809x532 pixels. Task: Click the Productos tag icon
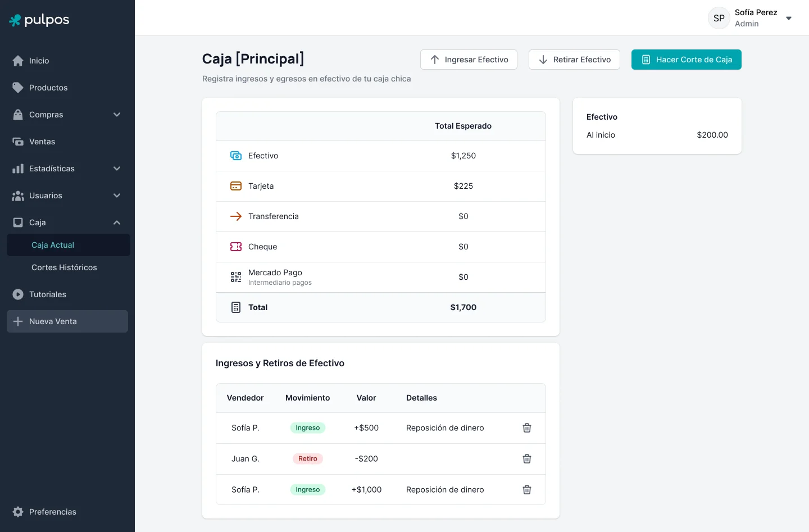coord(18,88)
